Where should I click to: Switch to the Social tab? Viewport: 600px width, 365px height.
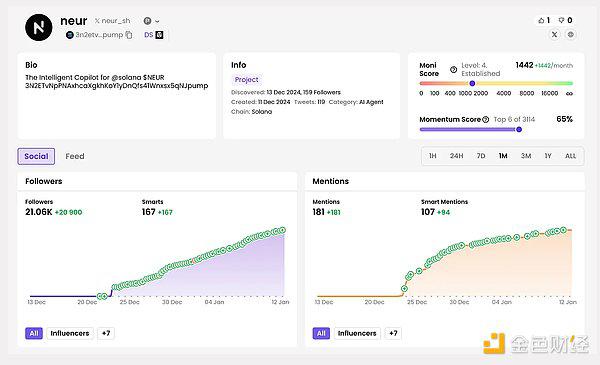pyautogui.click(x=36, y=156)
